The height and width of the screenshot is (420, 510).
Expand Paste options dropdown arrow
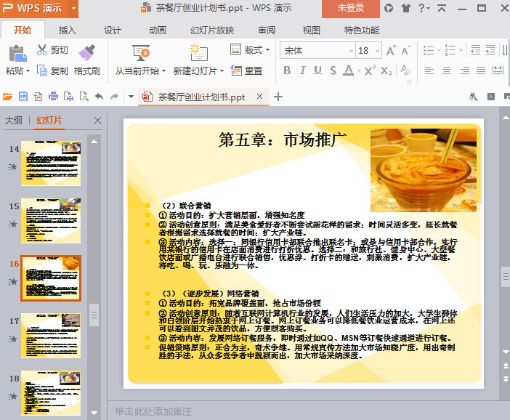pyautogui.click(x=28, y=70)
